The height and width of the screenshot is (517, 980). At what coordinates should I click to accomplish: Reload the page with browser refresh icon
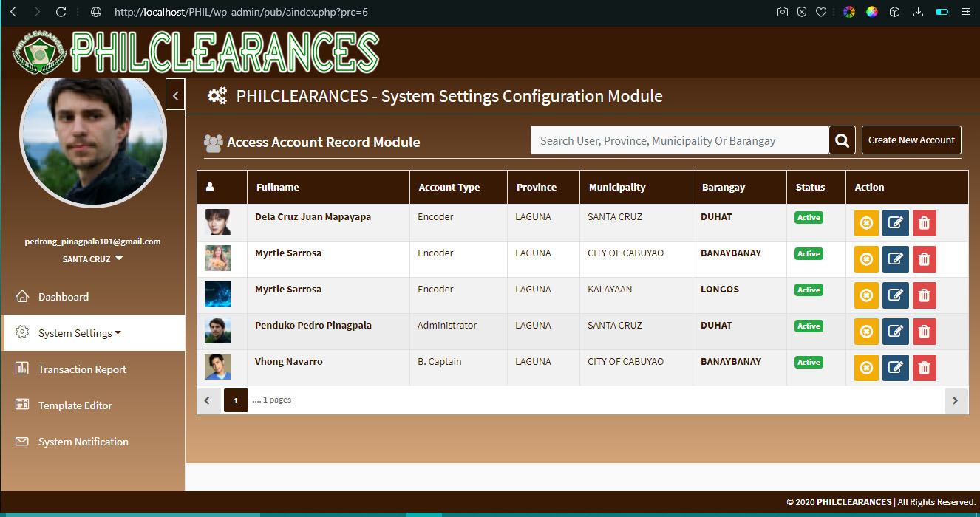click(61, 12)
